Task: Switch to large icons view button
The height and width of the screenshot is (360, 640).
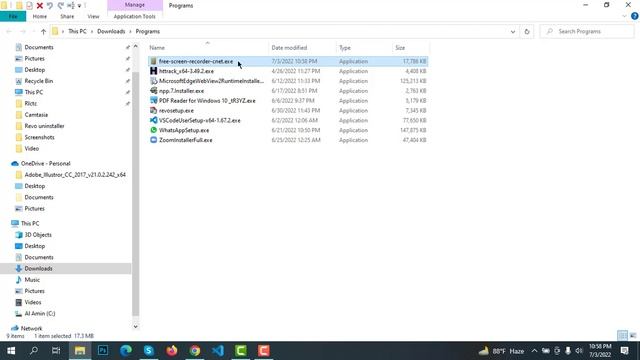Action: point(633,336)
